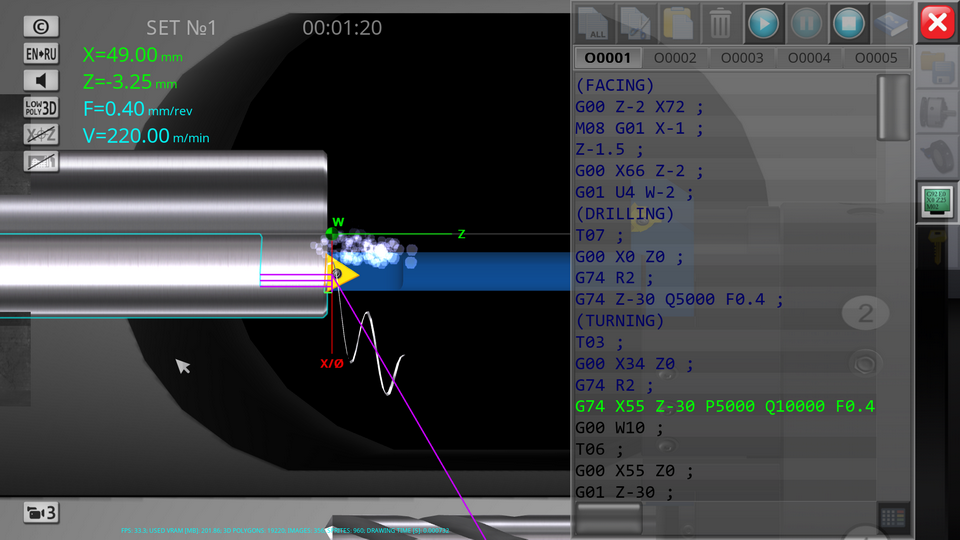Click the Cut code icon with scissors
Screen dimensions: 960x540
pyautogui.click(x=635, y=22)
